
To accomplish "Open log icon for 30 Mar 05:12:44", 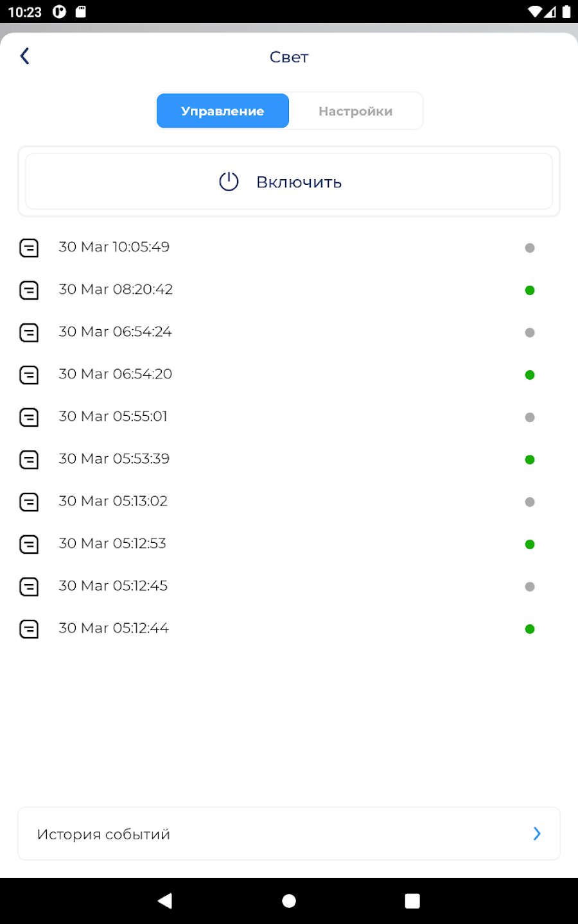I will click(x=29, y=629).
